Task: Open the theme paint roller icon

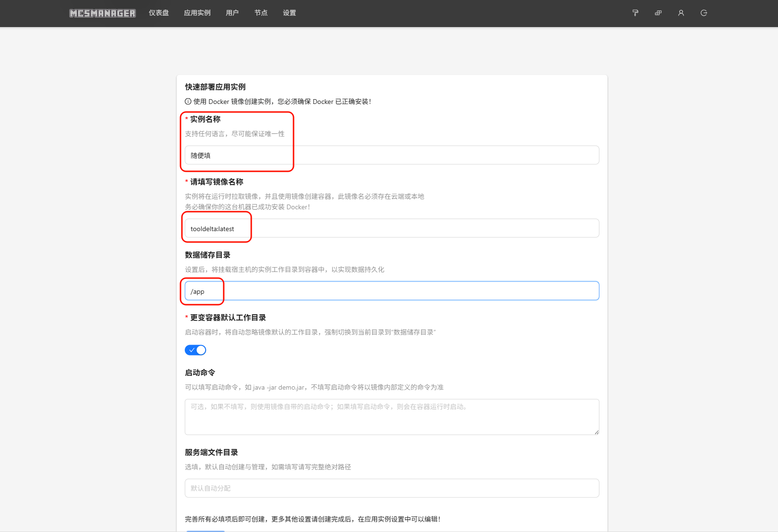Action: pos(635,13)
